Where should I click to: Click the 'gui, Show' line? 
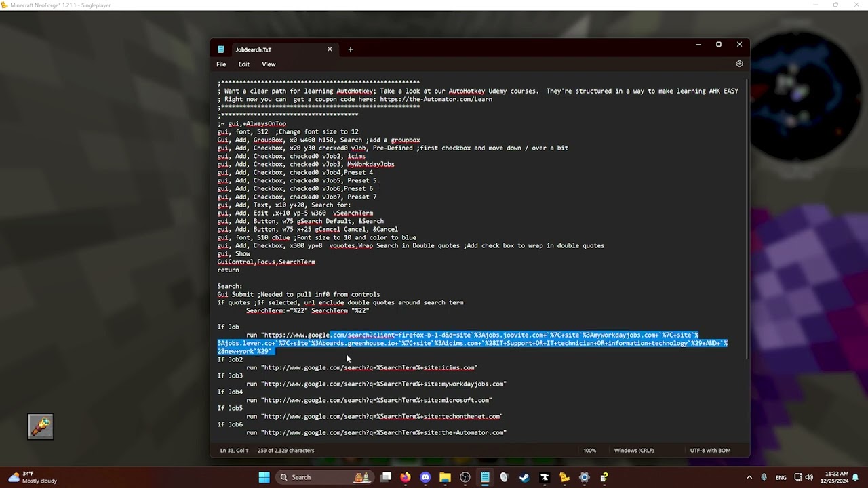point(234,253)
